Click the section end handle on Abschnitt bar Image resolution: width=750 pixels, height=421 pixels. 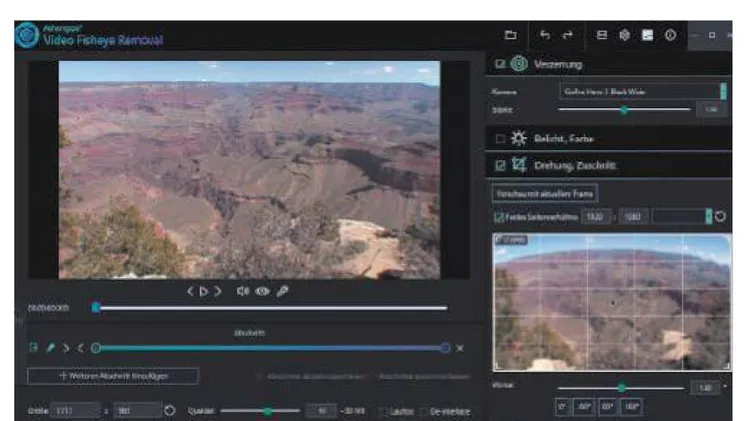coord(445,348)
